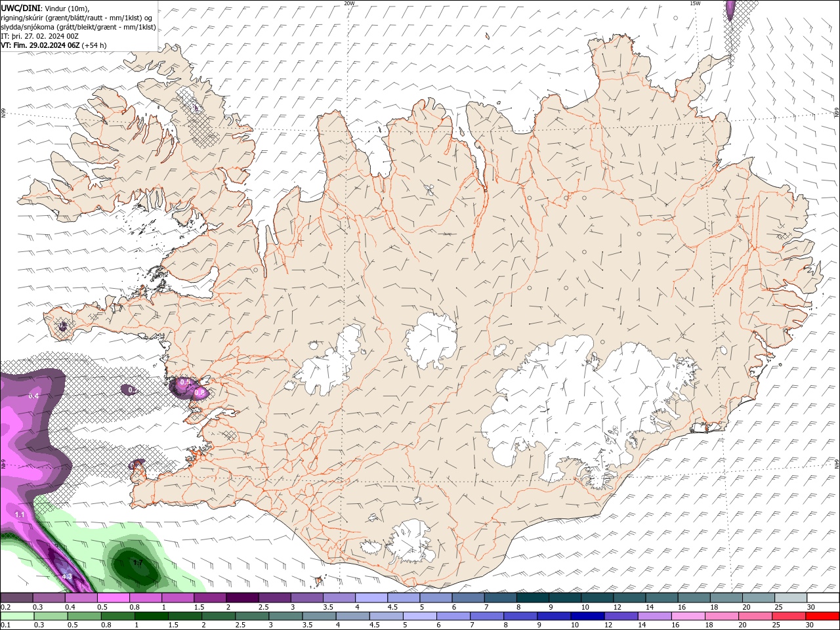Click the '0.2' label in the upper legend

(x=5, y=607)
